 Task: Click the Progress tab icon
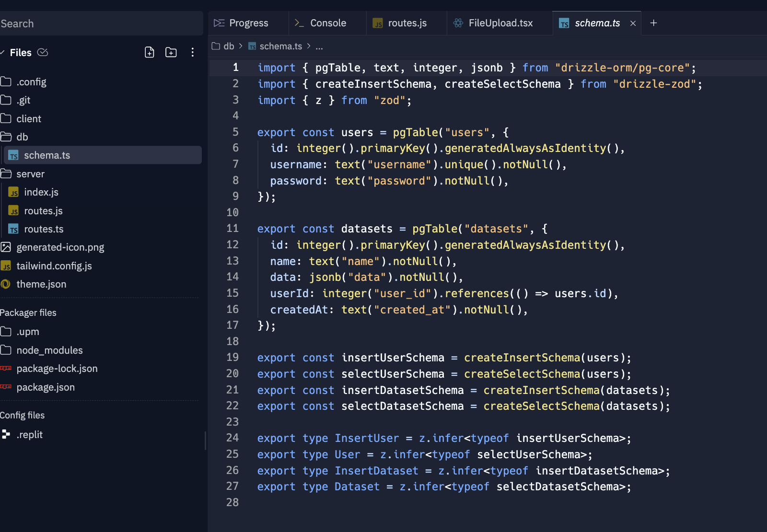coord(219,23)
